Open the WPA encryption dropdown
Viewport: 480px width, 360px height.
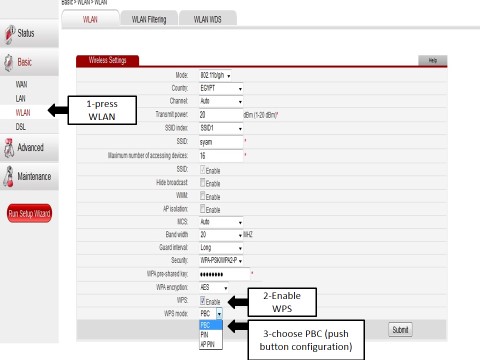pos(214,288)
